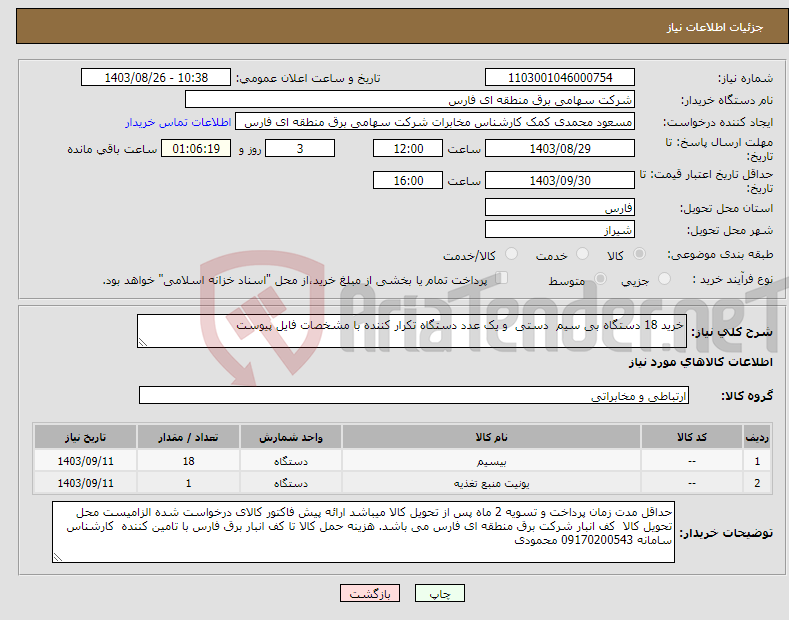The height and width of the screenshot is (620, 789).
Task: Click the delivery province field فارس
Action: (560, 207)
